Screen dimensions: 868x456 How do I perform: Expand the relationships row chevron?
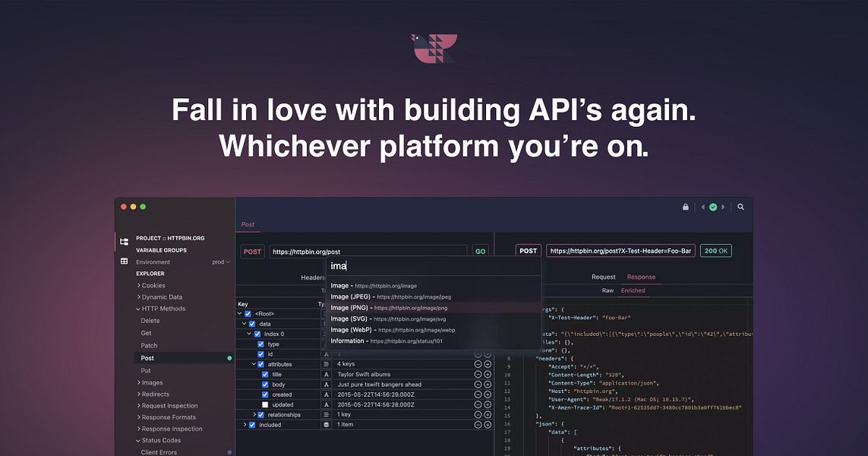(x=254, y=414)
